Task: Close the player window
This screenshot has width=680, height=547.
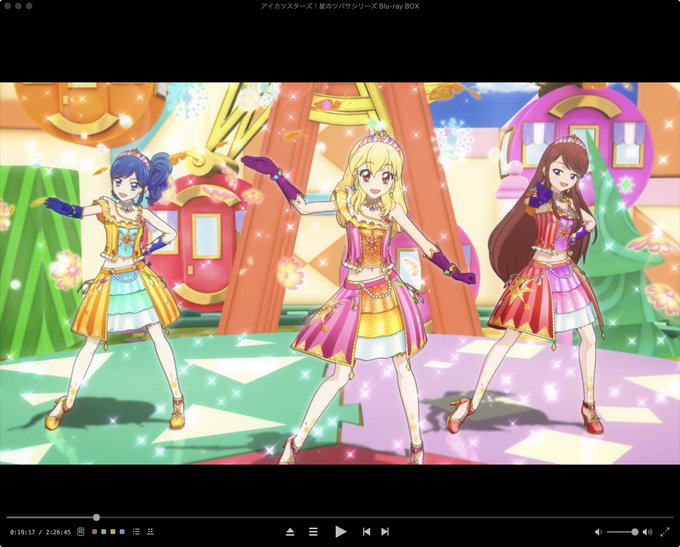Action: [7, 6]
